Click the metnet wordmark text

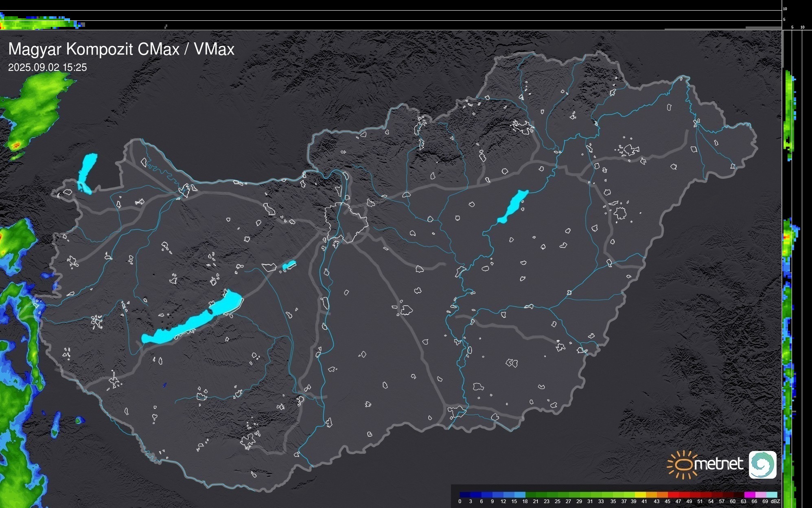[718, 464]
